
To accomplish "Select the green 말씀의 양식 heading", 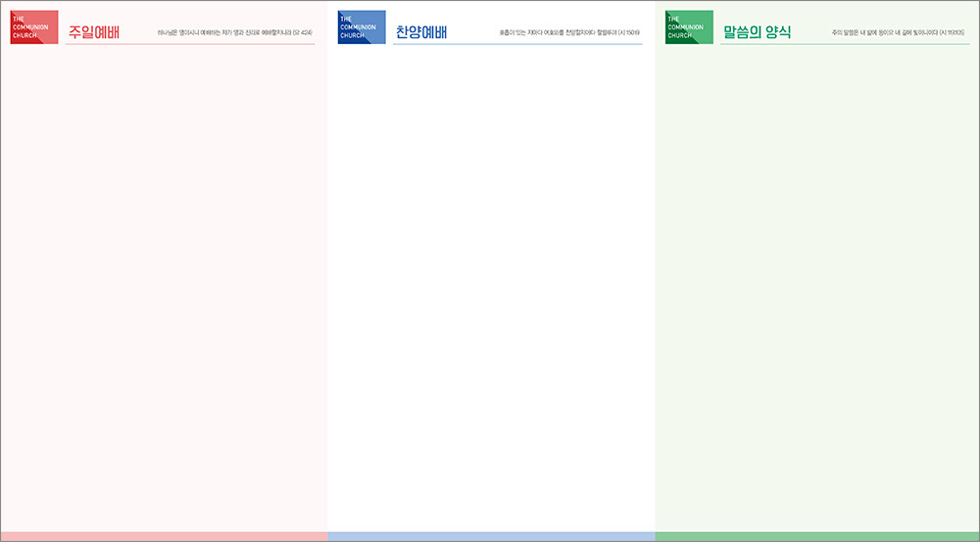I will click(x=757, y=32).
